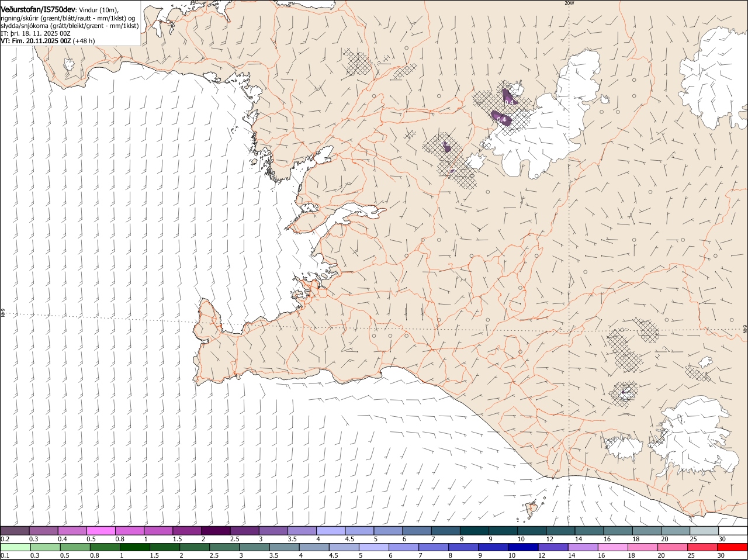Pick the dark teal swatch labelled 9, upper legend row
Viewport: 748px width, 560px height.
click(x=503, y=531)
